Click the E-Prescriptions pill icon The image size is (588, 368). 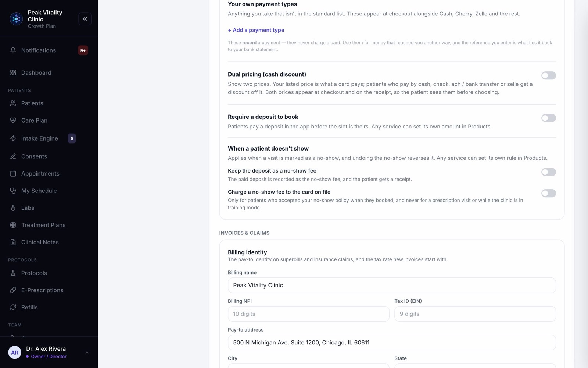click(x=13, y=290)
